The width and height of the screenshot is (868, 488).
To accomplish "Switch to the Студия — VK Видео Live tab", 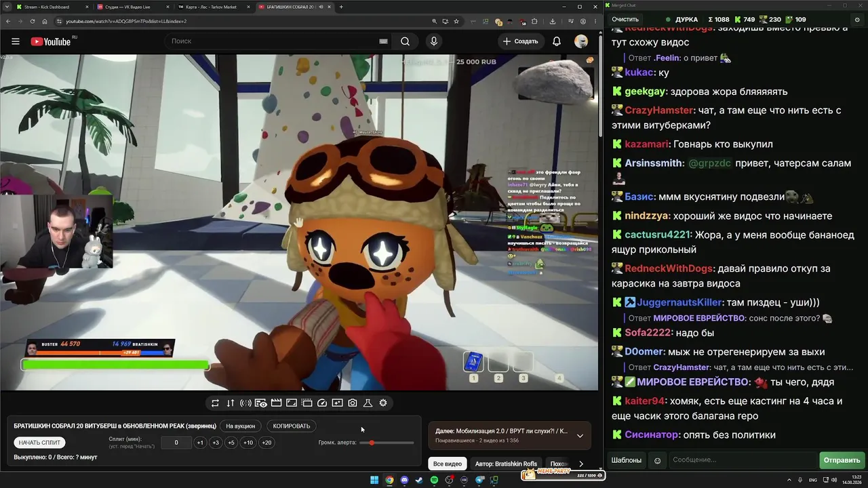I will point(132,7).
